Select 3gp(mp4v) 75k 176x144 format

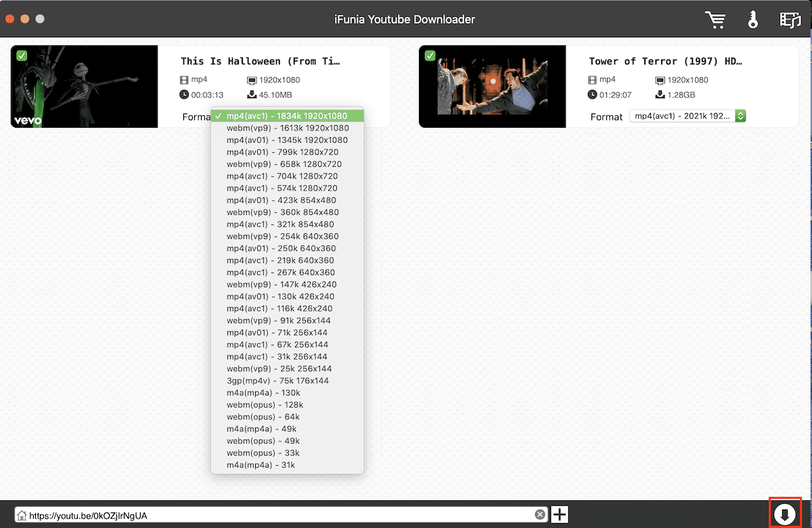coord(277,381)
